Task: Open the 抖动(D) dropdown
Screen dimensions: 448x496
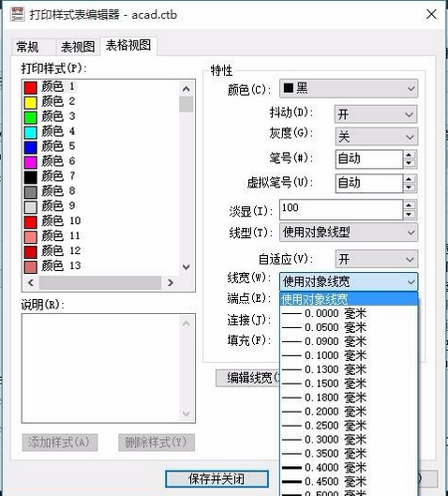Action: click(x=376, y=114)
